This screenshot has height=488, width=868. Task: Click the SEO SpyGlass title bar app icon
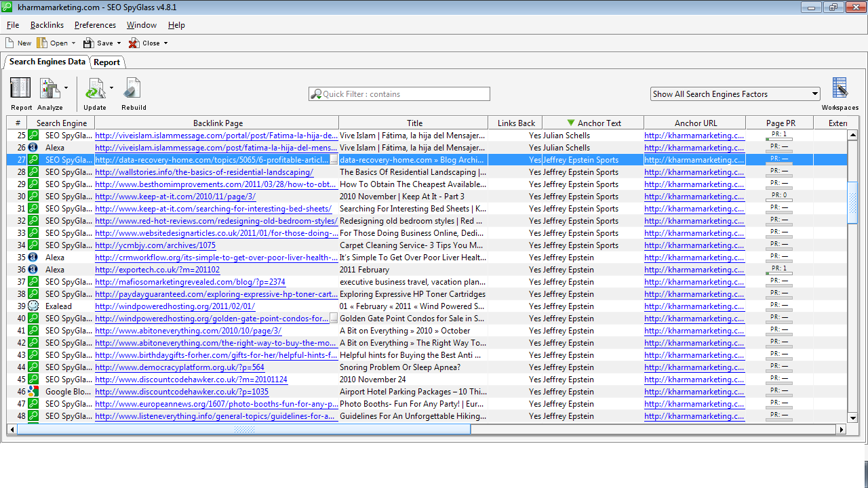(x=7, y=7)
